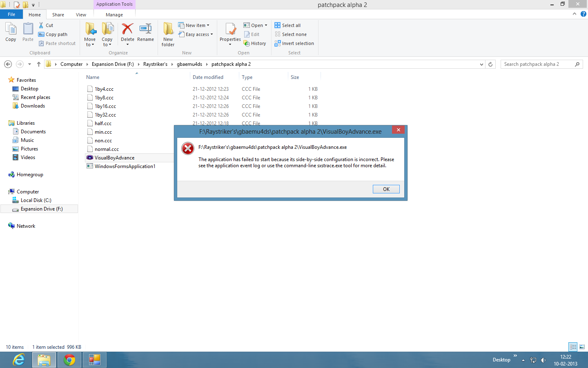Click the History command
The image size is (588, 368).
255,43
